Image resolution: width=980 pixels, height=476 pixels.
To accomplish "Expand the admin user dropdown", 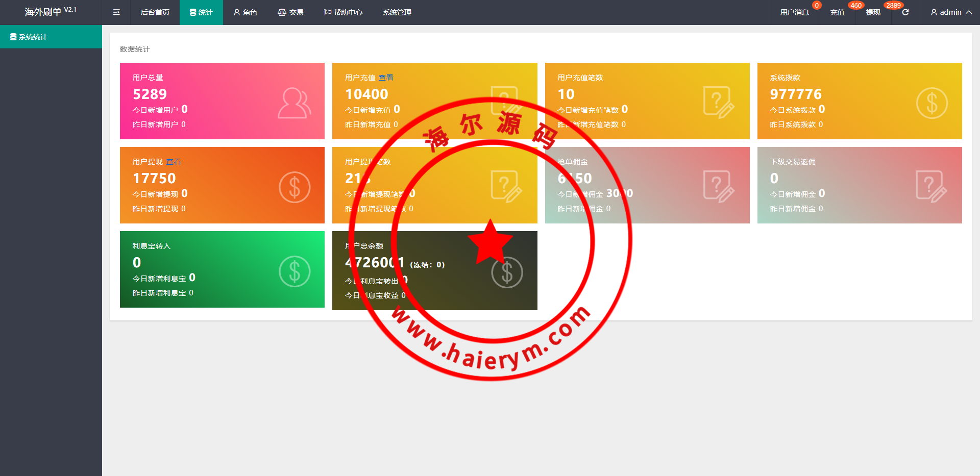I will tap(951, 12).
